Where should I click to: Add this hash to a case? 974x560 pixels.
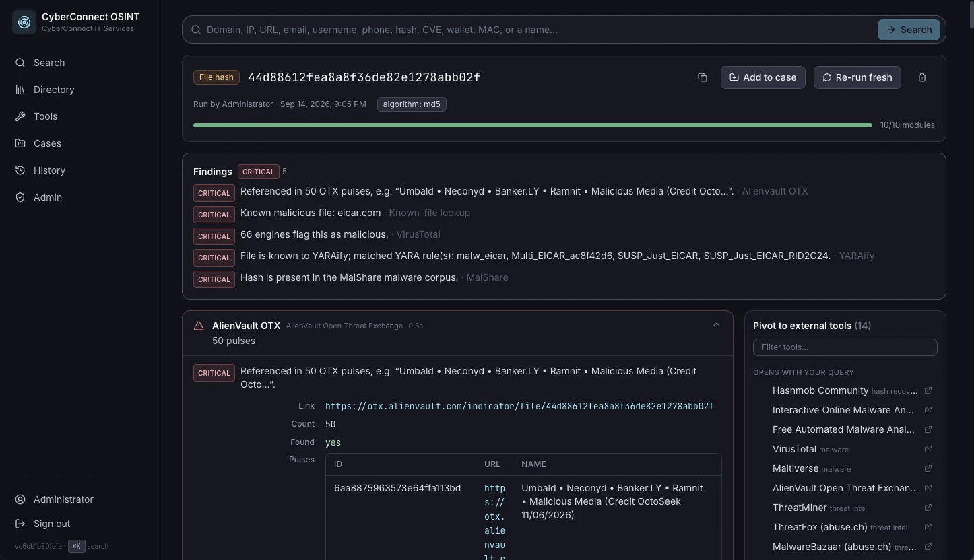pyautogui.click(x=762, y=77)
